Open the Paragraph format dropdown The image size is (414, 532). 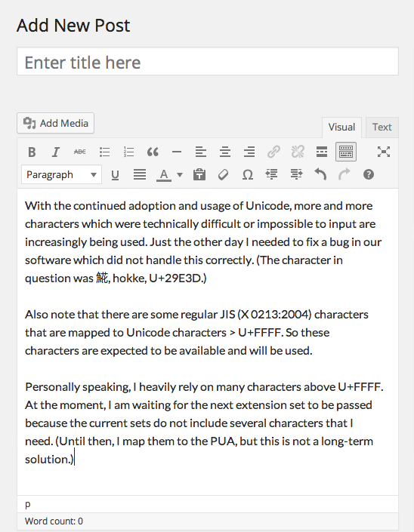point(61,175)
